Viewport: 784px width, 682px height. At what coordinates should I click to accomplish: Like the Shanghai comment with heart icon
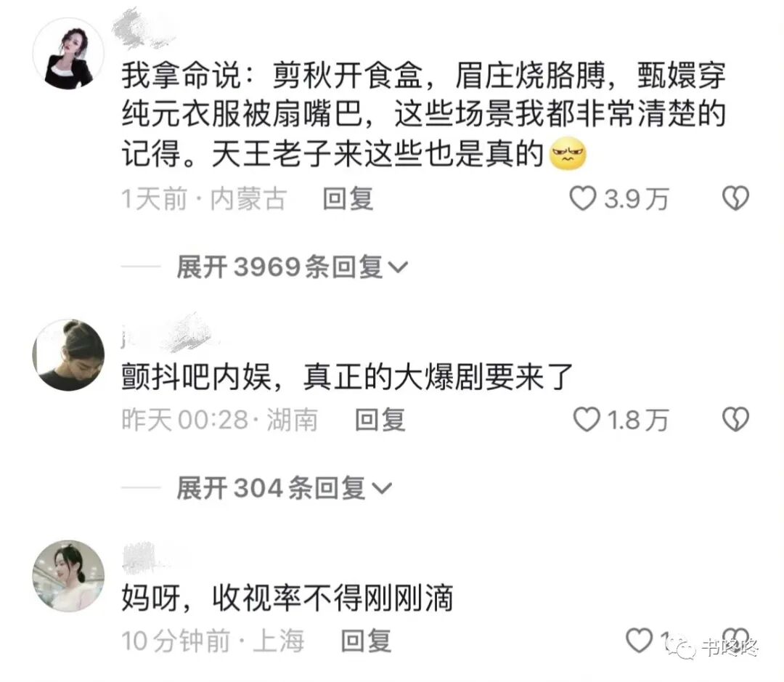point(640,640)
